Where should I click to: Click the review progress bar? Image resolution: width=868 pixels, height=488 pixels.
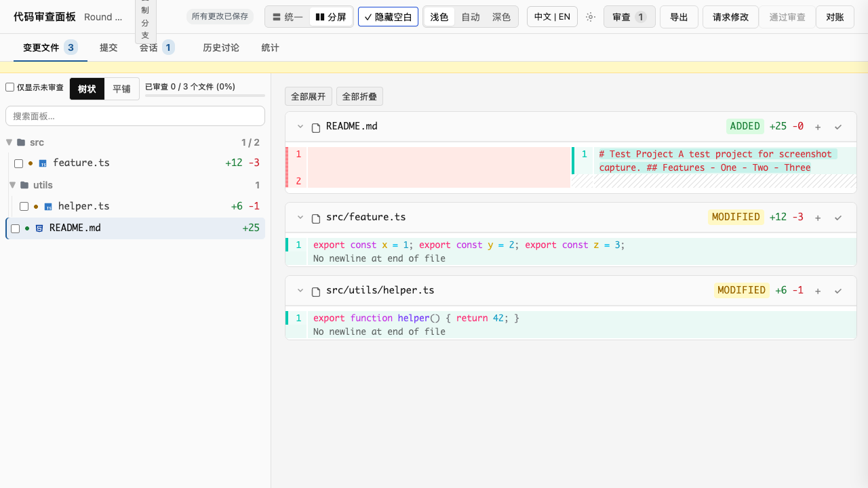click(205, 96)
